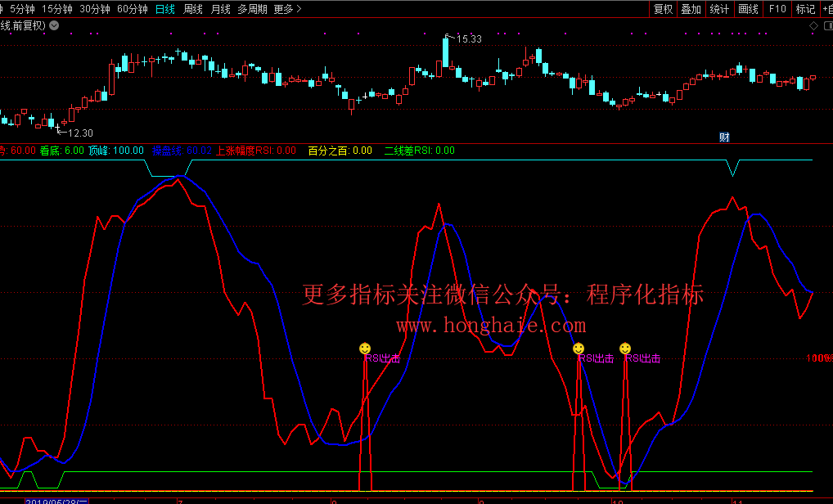Click the middle smiley face signal icon
The height and width of the screenshot is (504, 833).
(x=579, y=349)
